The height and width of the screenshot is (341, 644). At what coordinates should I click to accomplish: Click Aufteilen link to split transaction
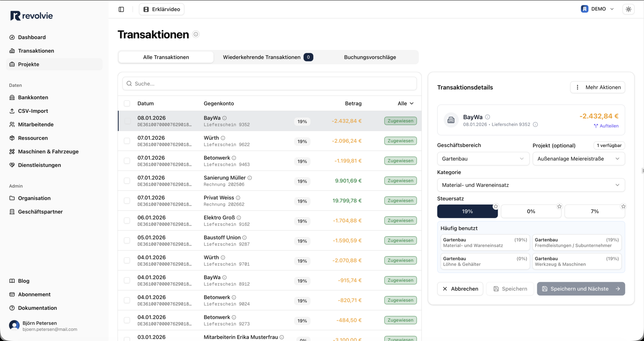[x=606, y=126]
